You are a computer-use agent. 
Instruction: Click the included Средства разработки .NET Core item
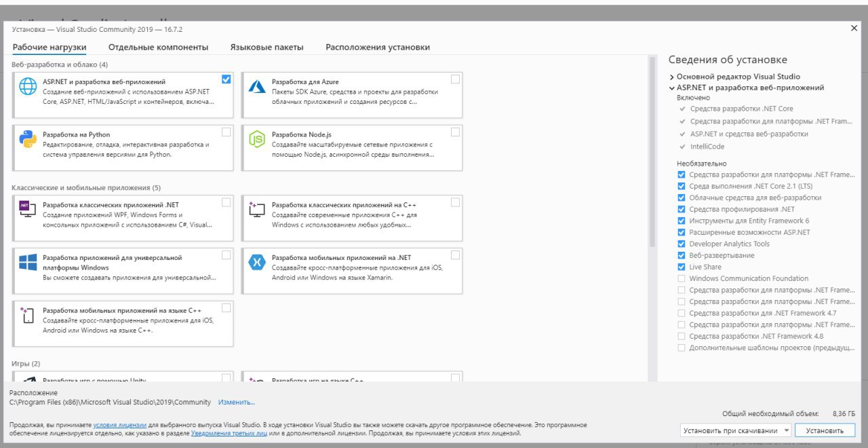pos(741,109)
